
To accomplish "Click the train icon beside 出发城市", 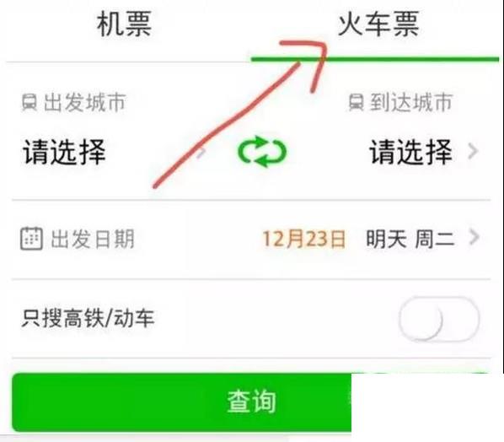I will tap(29, 103).
